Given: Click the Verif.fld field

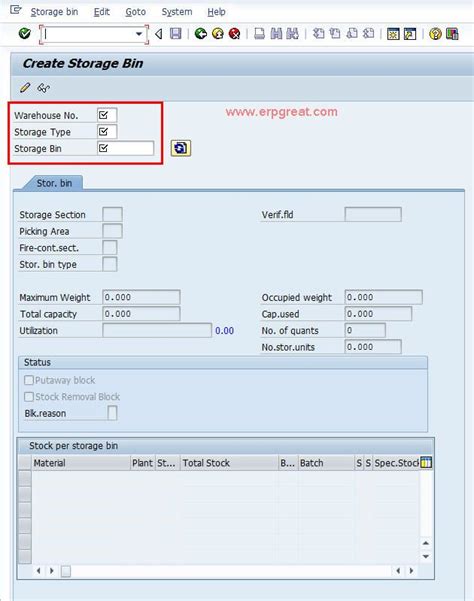Looking at the screenshot, I should coord(373,214).
